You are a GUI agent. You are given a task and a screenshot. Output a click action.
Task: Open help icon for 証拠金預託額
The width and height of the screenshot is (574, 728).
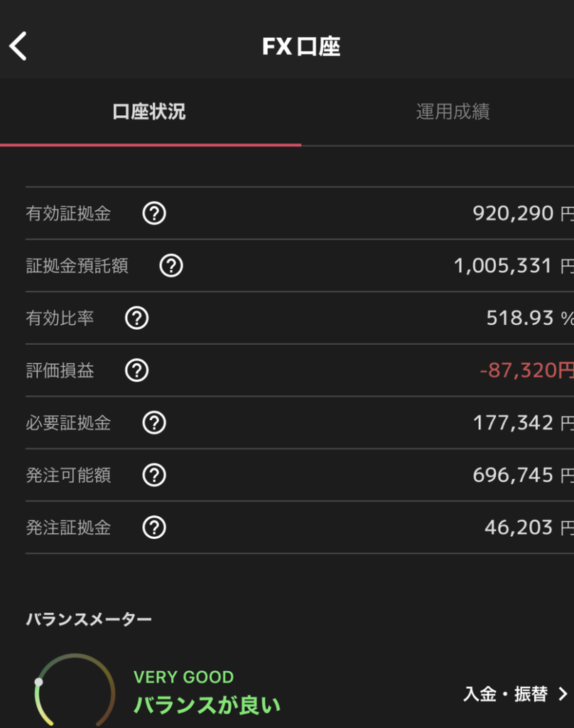tap(171, 266)
